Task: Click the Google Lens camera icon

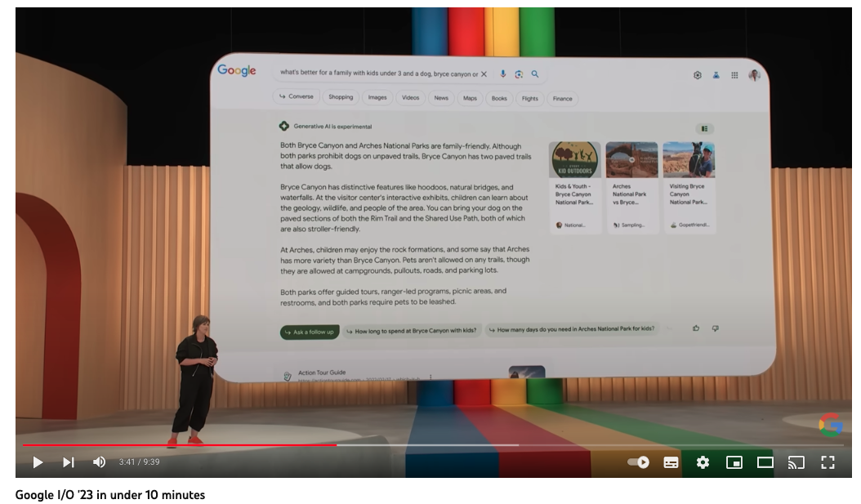Action: (519, 74)
